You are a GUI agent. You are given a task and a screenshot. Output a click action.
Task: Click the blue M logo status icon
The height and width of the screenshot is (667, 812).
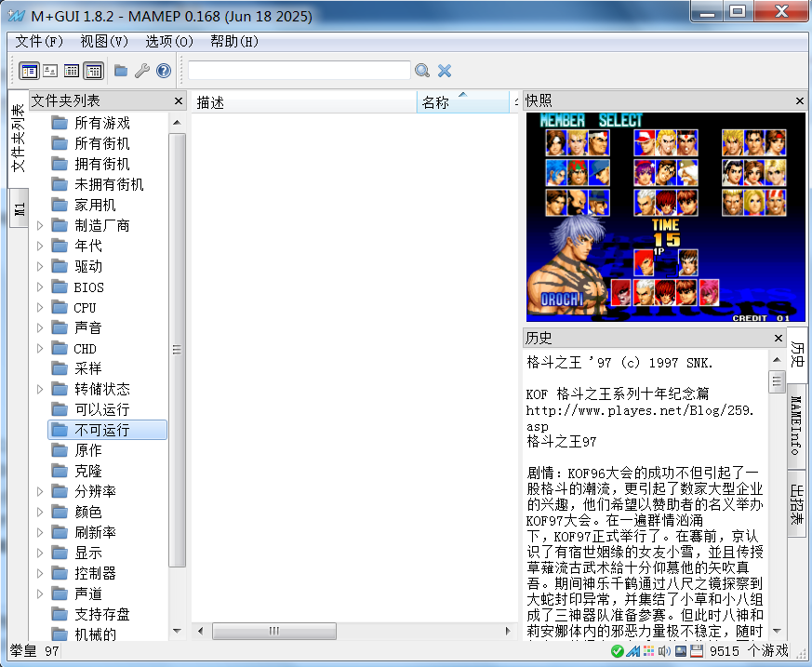coord(632,651)
